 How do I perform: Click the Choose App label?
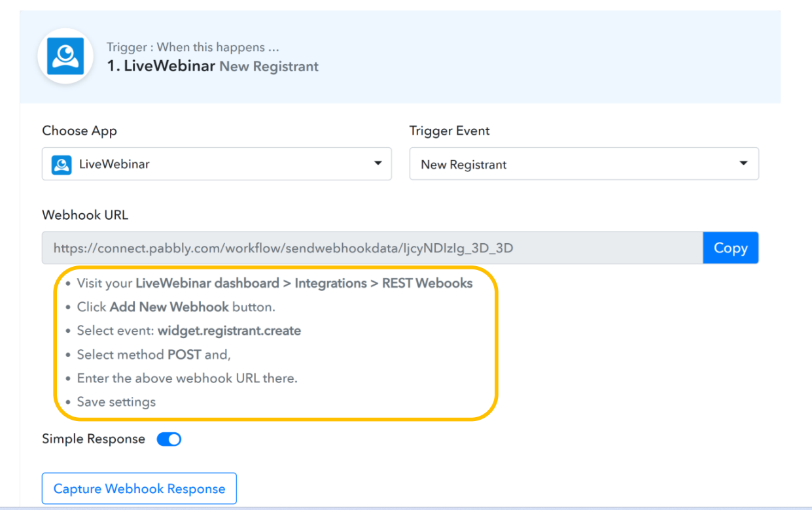pos(79,131)
